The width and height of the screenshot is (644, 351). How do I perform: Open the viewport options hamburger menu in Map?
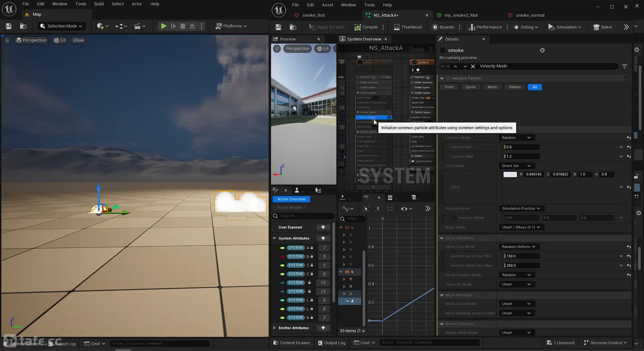coord(7,40)
